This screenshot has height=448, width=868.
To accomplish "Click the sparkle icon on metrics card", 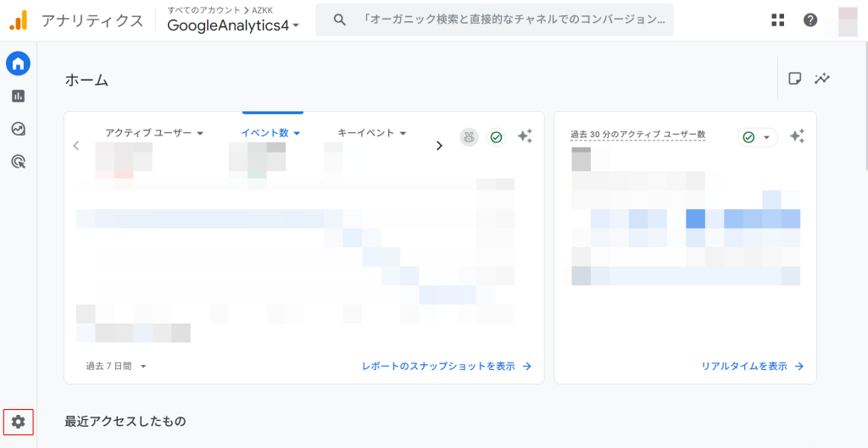I will coord(525,136).
